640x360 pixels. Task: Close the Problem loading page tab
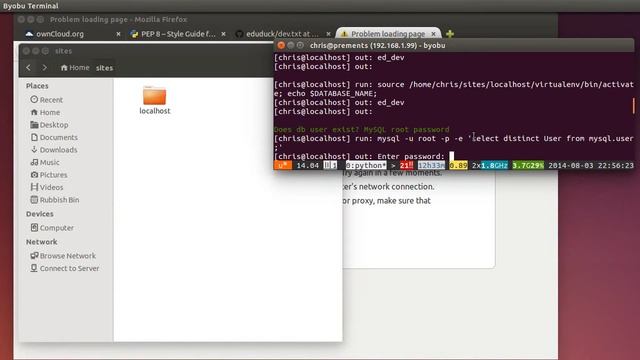click(x=433, y=34)
